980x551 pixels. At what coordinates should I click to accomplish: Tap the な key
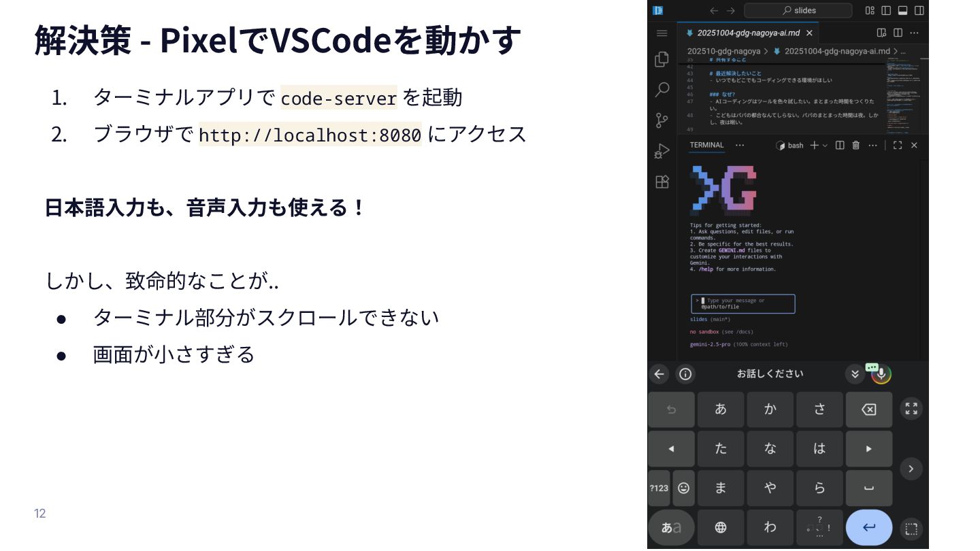770,449
